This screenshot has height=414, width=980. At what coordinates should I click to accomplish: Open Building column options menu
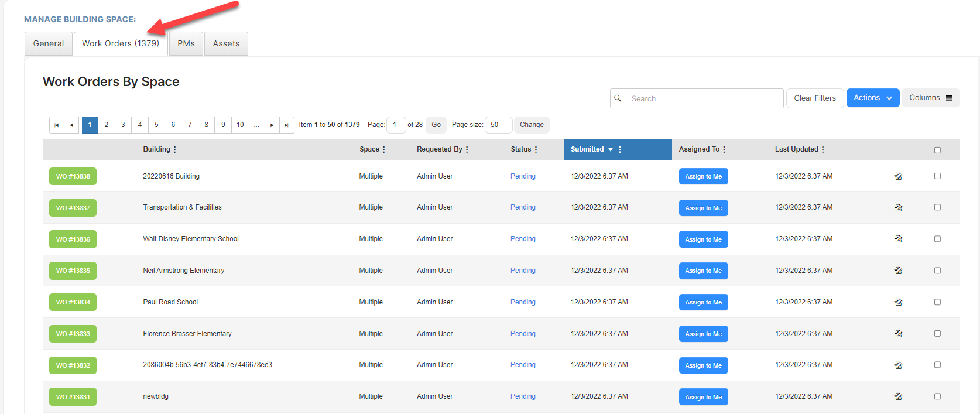point(174,149)
